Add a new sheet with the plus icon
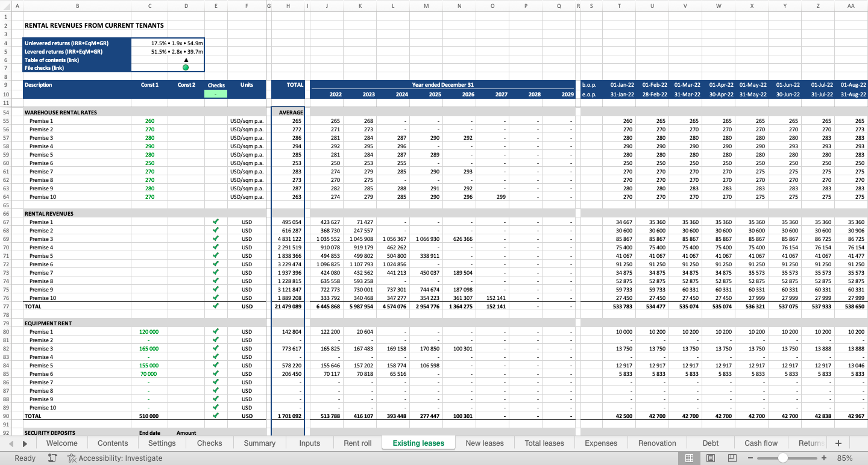The height and width of the screenshot is (465, 868). (838, 443)
